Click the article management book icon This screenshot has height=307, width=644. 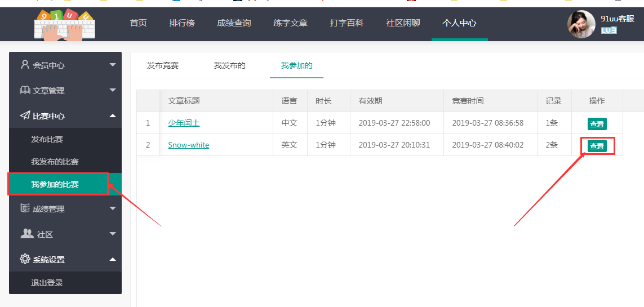(25, 90)
